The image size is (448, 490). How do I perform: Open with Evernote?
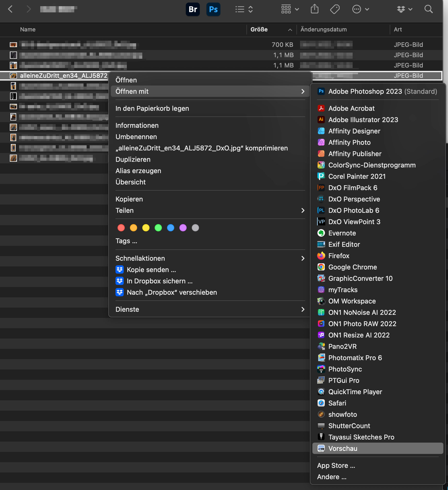pos(378,233)
